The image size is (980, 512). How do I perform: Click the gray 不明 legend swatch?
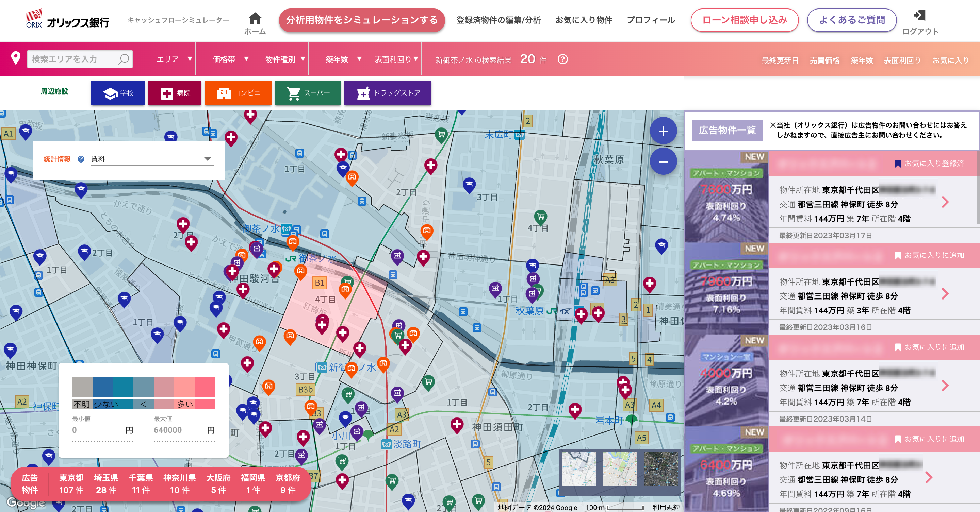(82, 387)
